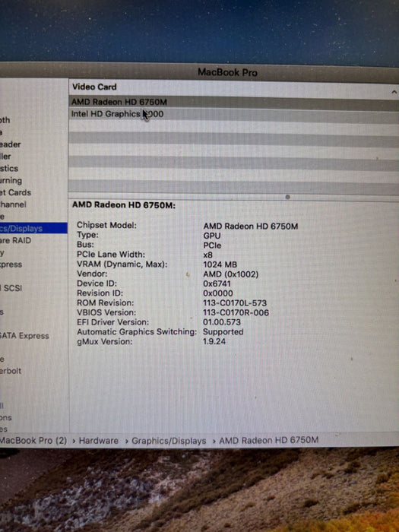
Task: Open the Parallel SCSI sidebar entry
Action: [11, 288]
